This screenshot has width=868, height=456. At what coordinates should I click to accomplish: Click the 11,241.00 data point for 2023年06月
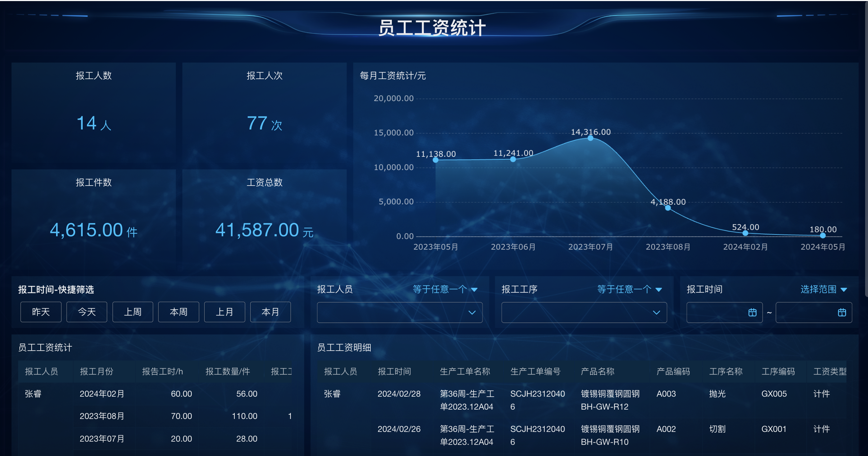point(513,159)
